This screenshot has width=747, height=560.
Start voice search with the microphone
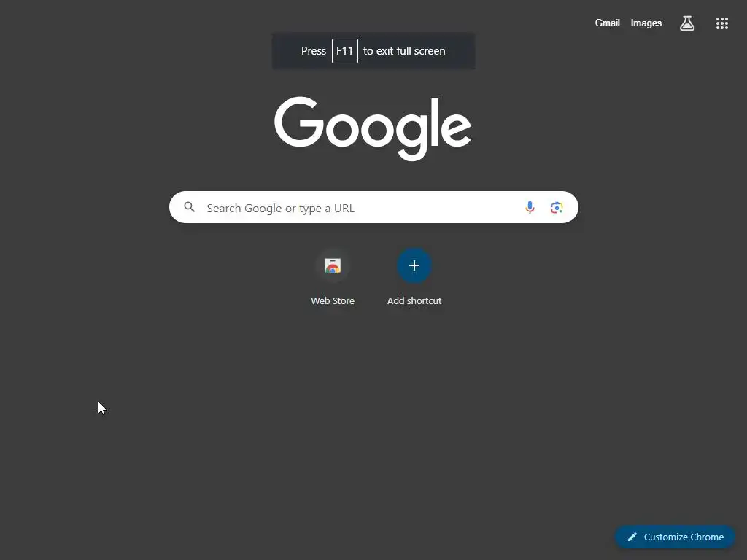click(x=530, y=207)
